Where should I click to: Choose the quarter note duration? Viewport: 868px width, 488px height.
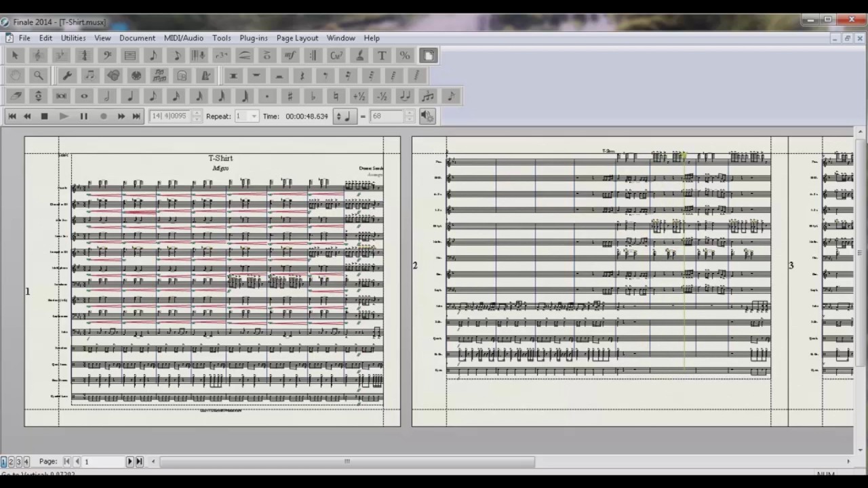click(x=130, y=96)
